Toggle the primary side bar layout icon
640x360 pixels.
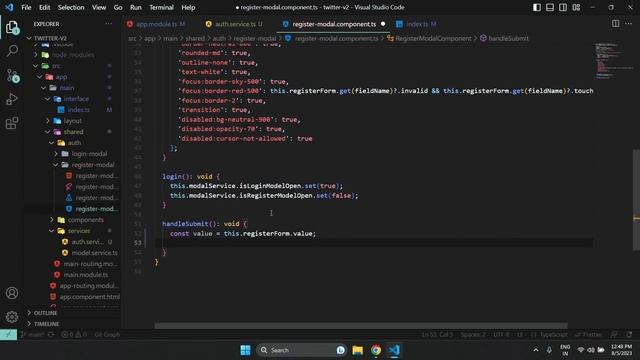click(537, 7)
